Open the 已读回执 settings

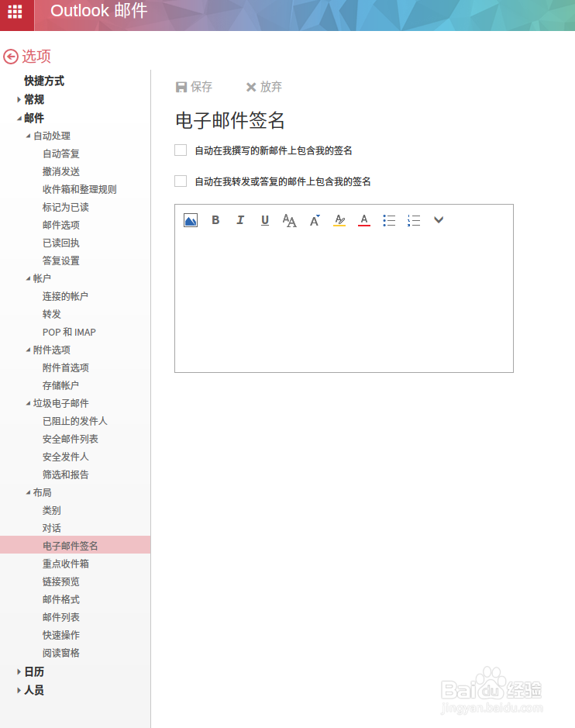pyautogui.click(x=60, y=243)
